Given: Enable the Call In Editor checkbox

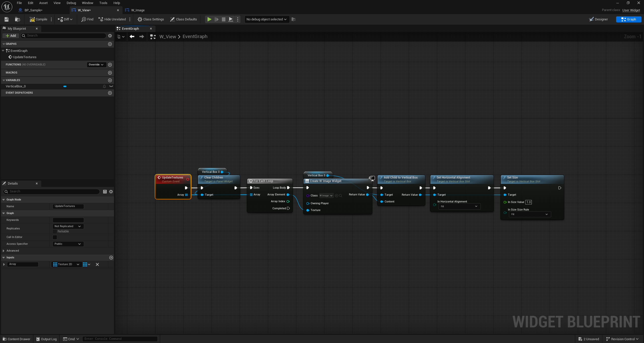Looking at the screenshot, I should pyautogui.click(x=55, y=237).
